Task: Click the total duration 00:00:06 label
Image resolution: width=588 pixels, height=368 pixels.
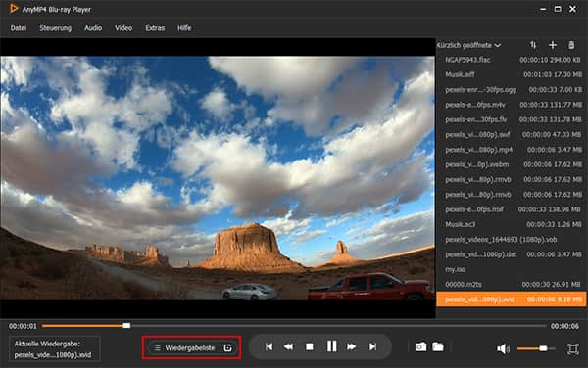Action: click(x=564, y=326)
